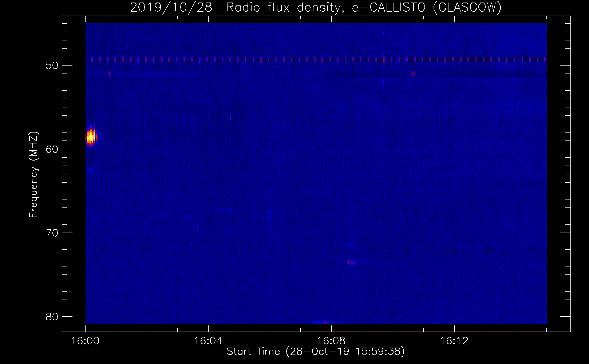Click the 16:00 time tick label
This screenshot has width=589, height=364.
tap(85, 341)
